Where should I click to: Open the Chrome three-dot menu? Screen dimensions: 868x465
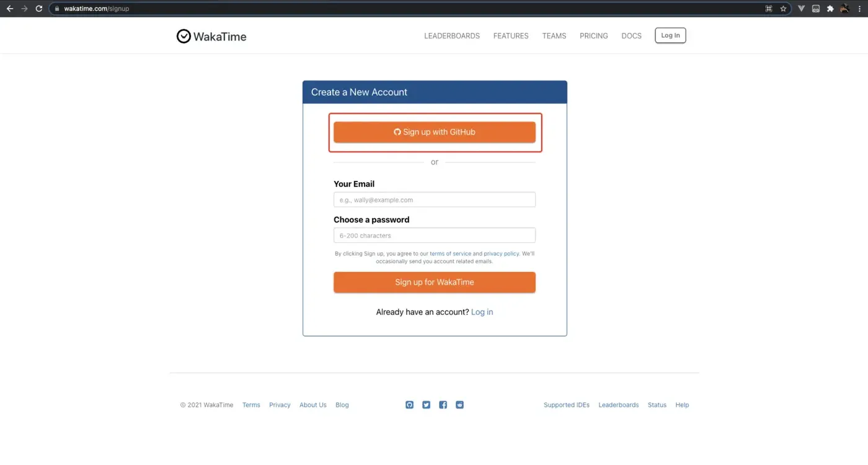[860, 9]
